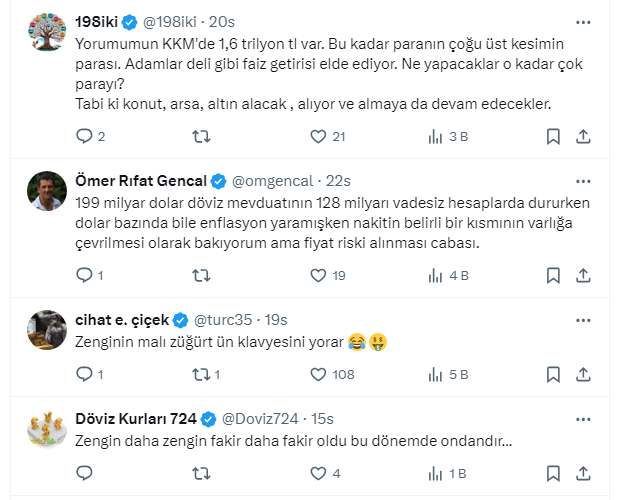
Task: Like 198iki's tweet with 21 likes
Action: [x=318, y=136]
